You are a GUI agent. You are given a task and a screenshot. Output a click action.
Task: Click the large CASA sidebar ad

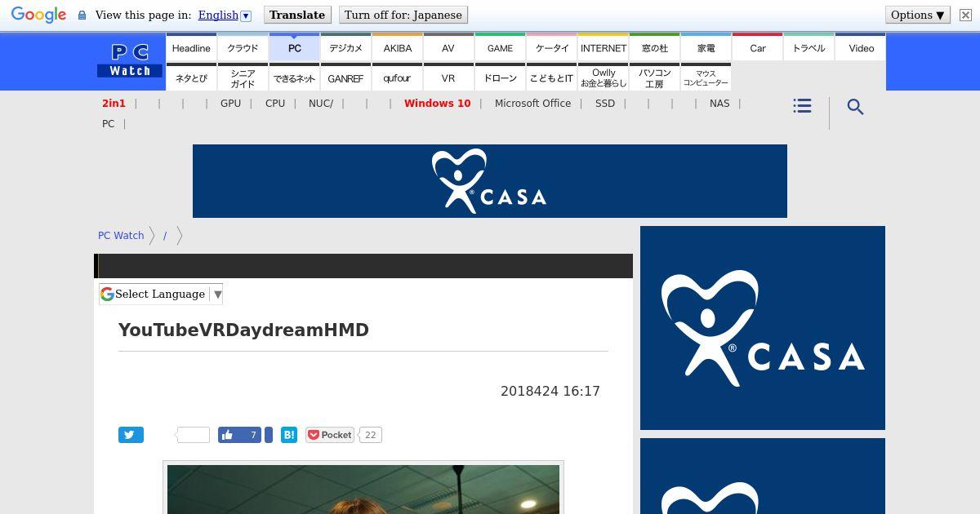763,328
